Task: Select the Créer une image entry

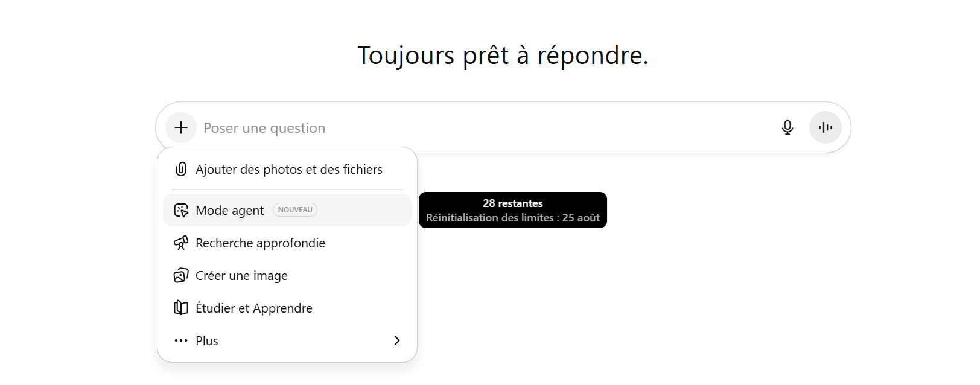Action: coord(241,276)
